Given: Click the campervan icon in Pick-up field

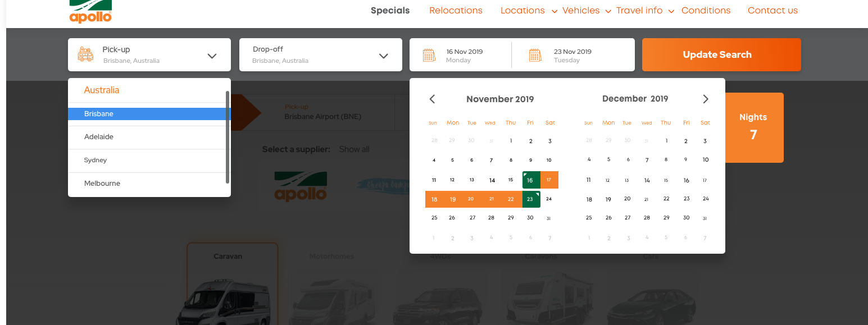Looking at the screenshot, I should 85,54.
